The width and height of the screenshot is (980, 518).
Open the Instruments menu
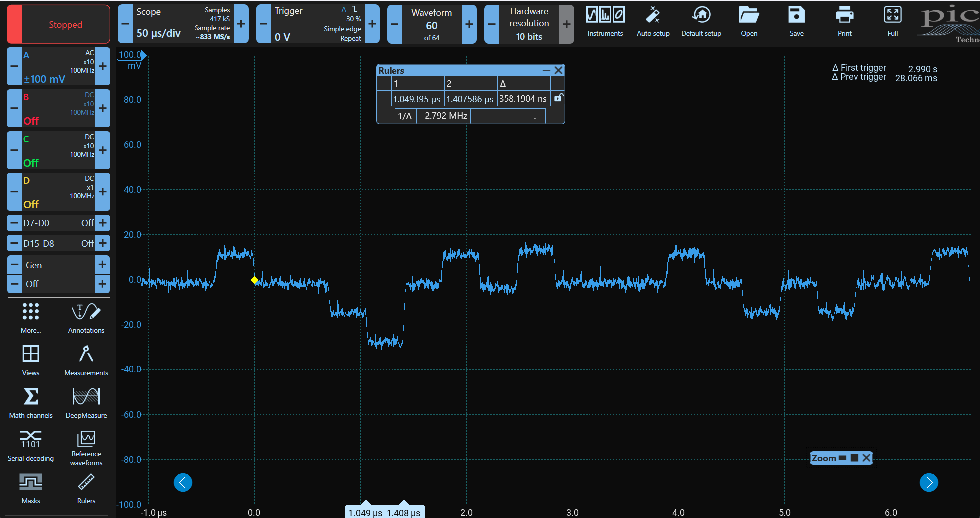click(605, 22)
